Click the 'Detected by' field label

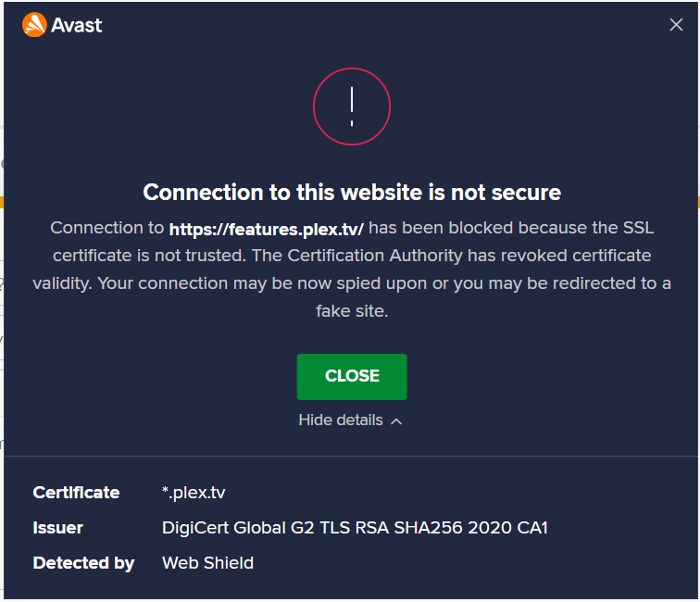pos(83,563)
